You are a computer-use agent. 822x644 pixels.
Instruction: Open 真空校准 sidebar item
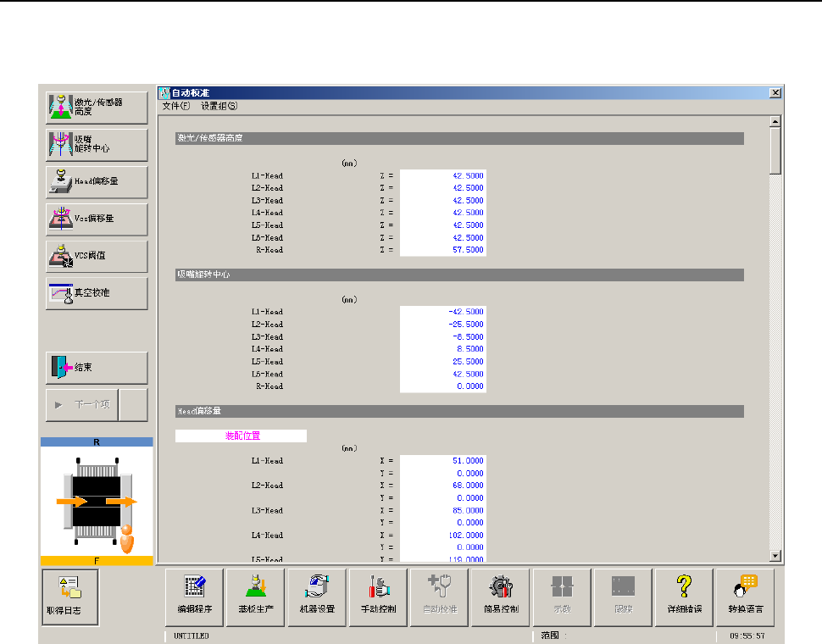click(97, 294)
